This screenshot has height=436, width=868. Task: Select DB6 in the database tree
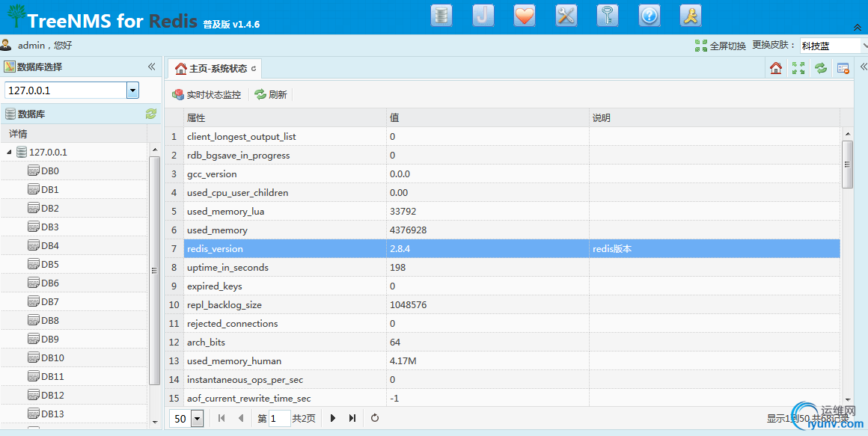pos(50,283)
